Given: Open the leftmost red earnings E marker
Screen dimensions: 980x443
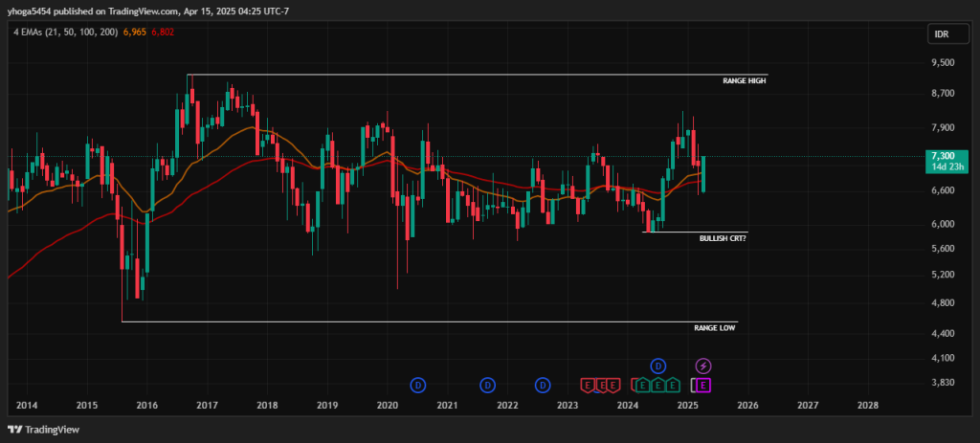Looking at the screenshot, I should click(588, 386).
